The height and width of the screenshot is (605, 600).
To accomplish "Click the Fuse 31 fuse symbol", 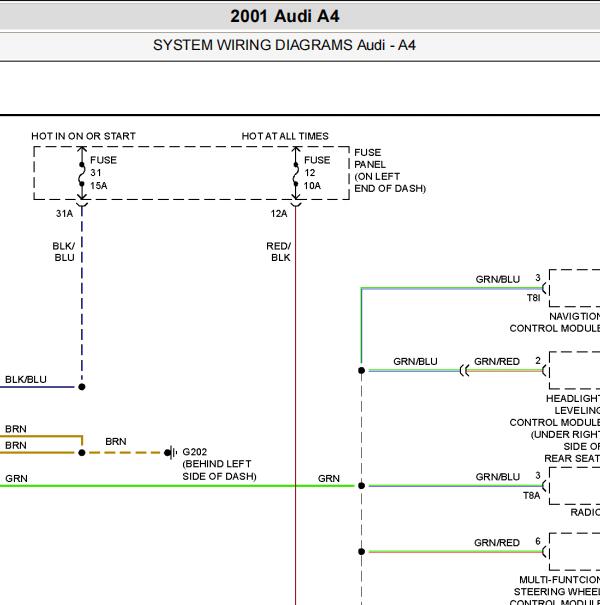I will tap(82, 174).
